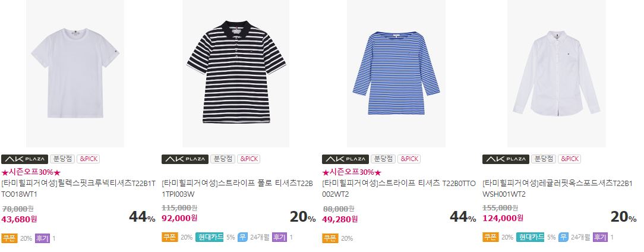Open the 스트라이프 폴로 티셔츠 product title link
Viewport: 644px width, 252px height.
237,188
